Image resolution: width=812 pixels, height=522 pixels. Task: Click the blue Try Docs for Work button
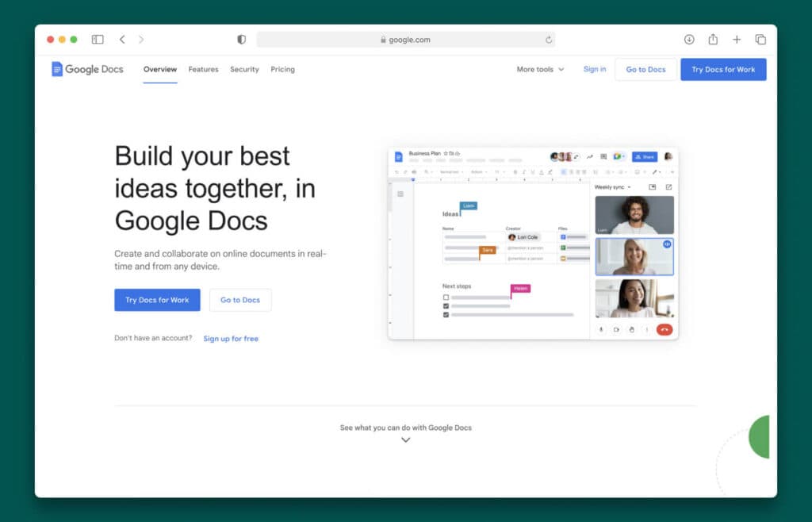tap(156, 300)
